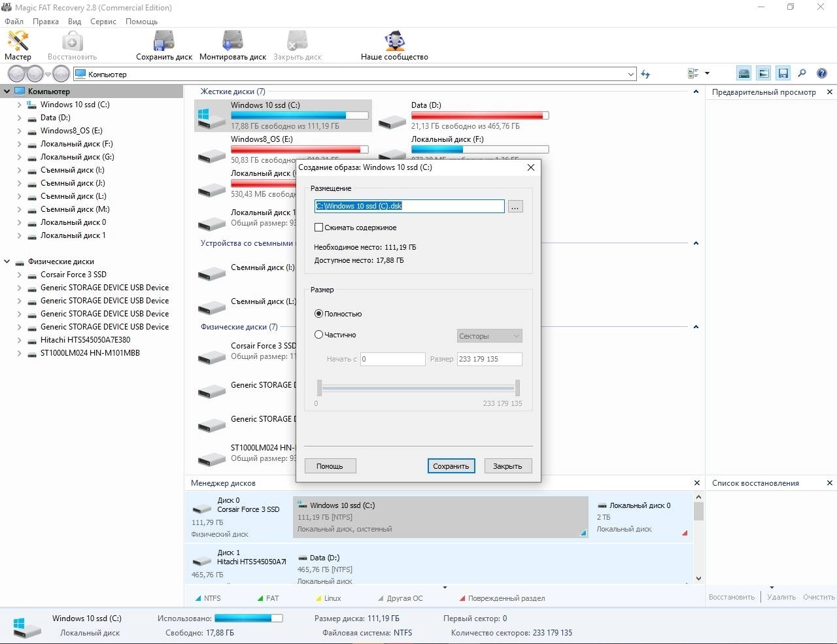Collapse the Физические диски (7) section
This screenshot has width=837, height=644.
pos(696,327)
